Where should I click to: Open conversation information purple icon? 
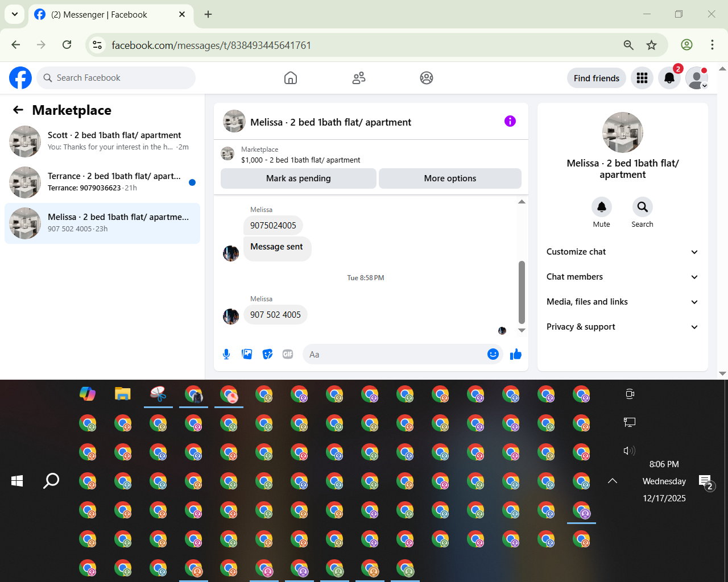coord(510,121)
